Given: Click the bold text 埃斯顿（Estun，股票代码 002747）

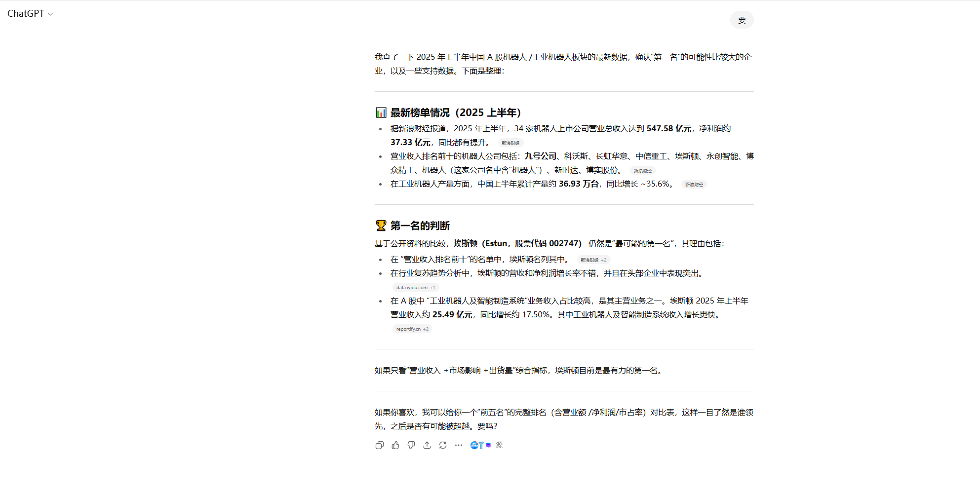Looking at the screenshot, I should [518, 243].
